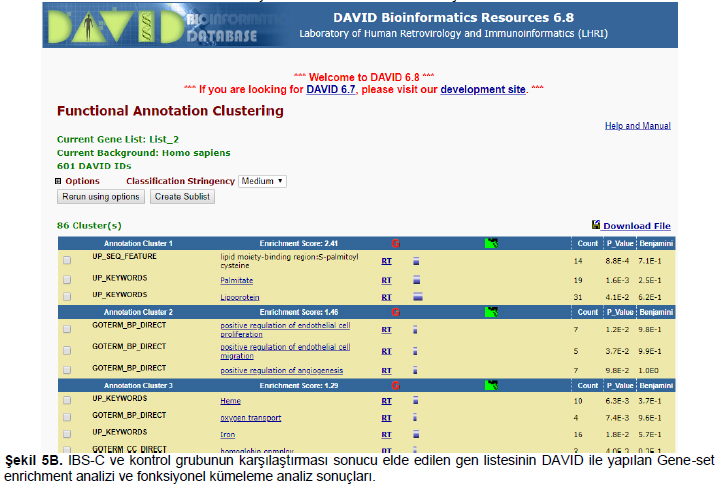Click Create Sublist button
Image resolution: width=728 pixels, height=488 pixels.
pyautogui.click(x=182, y=197)
